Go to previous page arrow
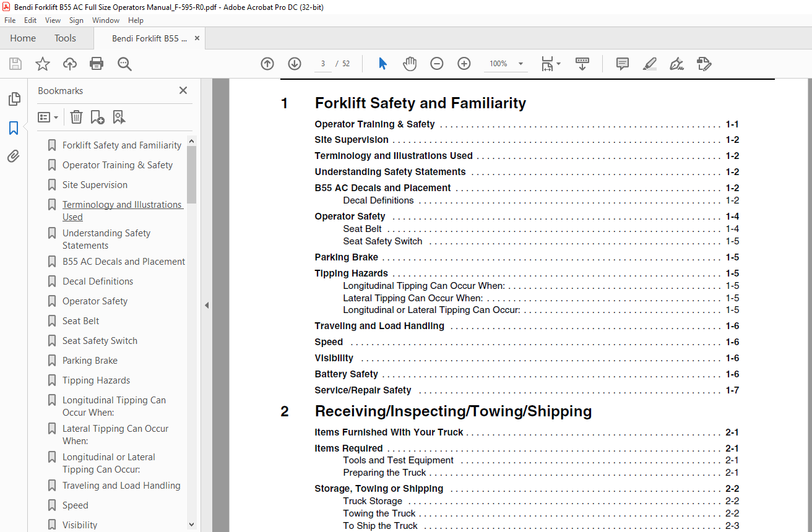The height and width of the screenshot is (532, 812). [267, 64]
